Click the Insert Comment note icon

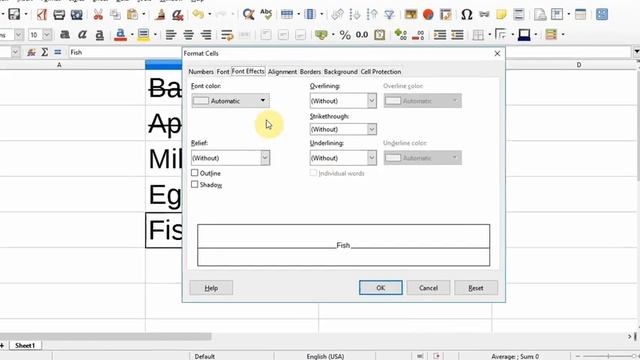pos(501,14)
